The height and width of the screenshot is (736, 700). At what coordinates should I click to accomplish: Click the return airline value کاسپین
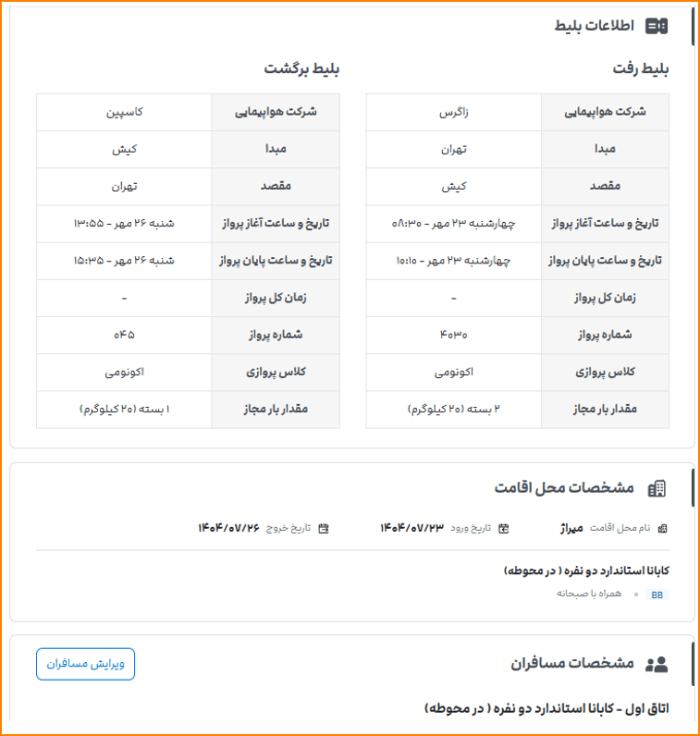coord(124,112)
